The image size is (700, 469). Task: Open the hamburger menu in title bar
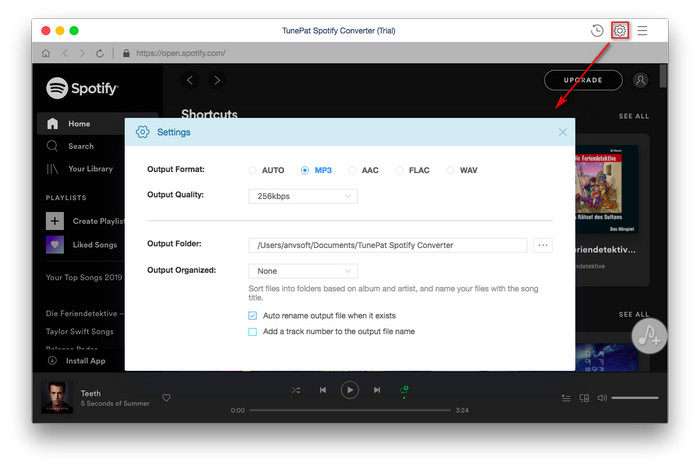[x=642, y=31]
